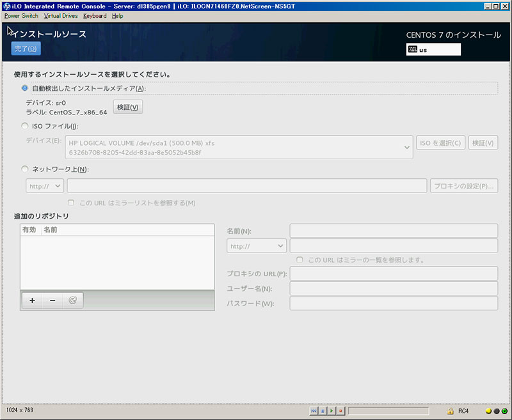Screen dimensions: 512x420
Task: Open the Power Switch menu
Action: [x=21, y=16]
